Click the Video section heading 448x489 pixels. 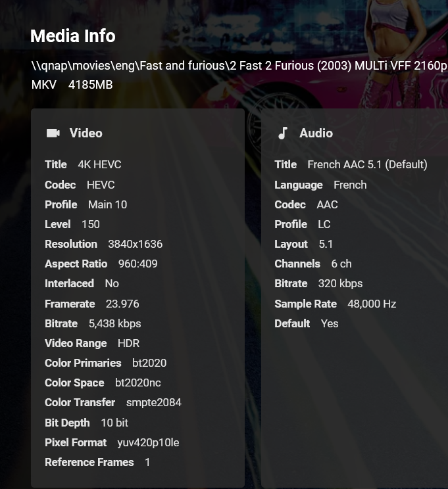pyautogui.click(x=86, y=133)
